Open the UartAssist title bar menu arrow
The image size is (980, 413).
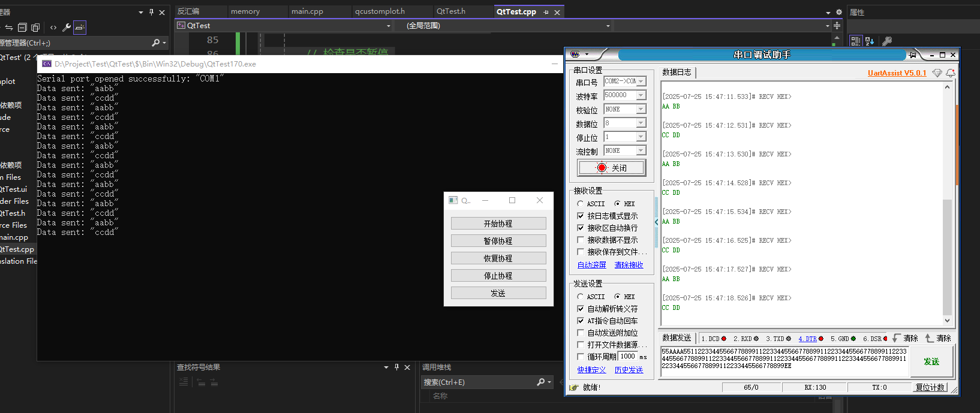(x=587, y=55)
